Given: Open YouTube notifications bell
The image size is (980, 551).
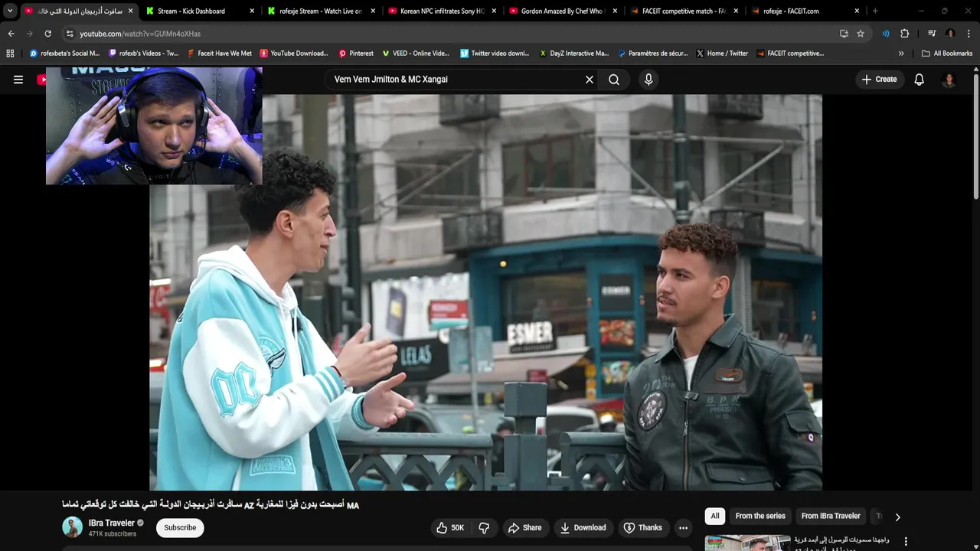Looking at the screenshot, I should (920, 80).
